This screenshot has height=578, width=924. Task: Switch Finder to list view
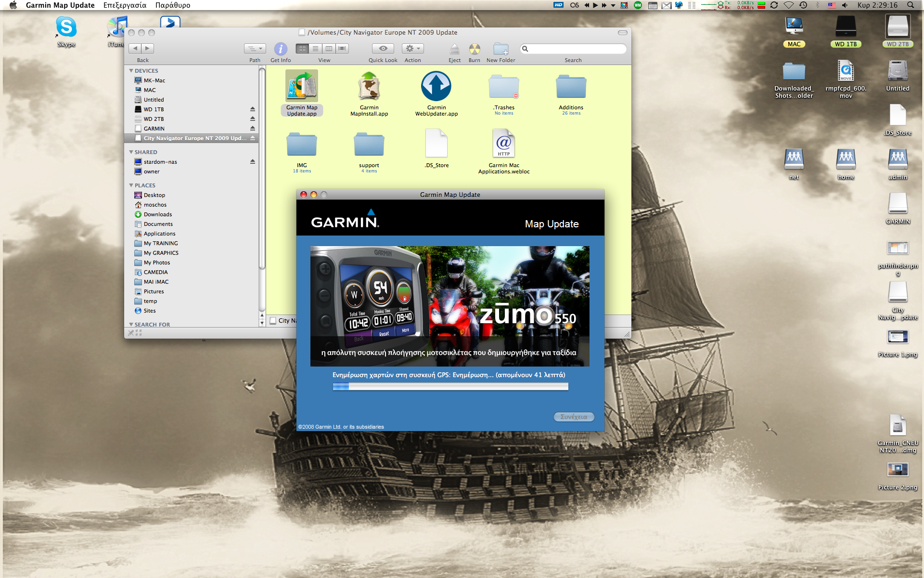[315, 49]
